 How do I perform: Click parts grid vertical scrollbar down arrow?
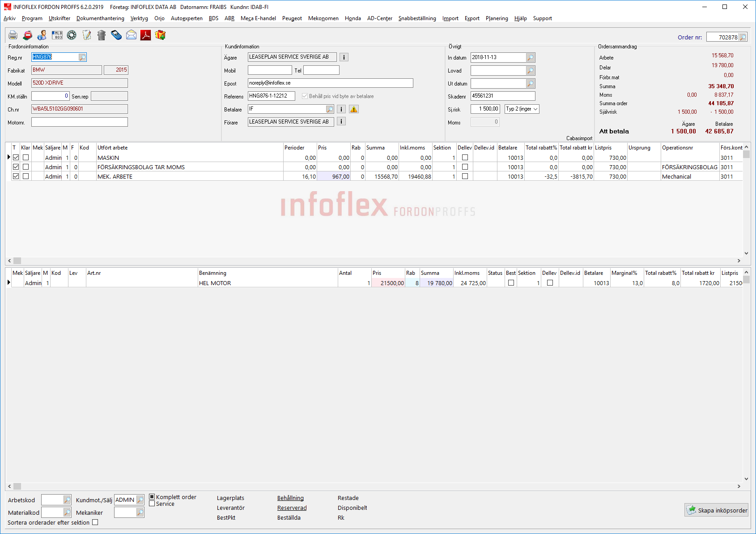746,479
